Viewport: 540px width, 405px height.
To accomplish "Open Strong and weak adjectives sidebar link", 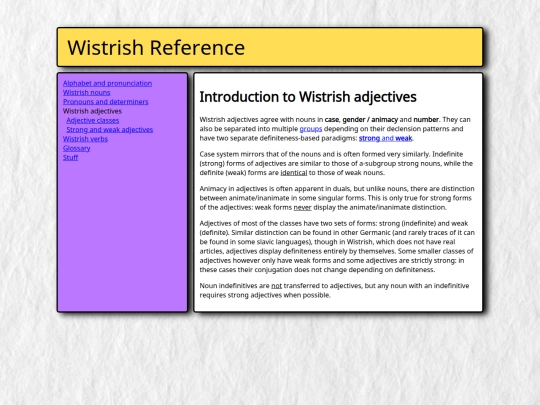I will (x=110, y=130).
